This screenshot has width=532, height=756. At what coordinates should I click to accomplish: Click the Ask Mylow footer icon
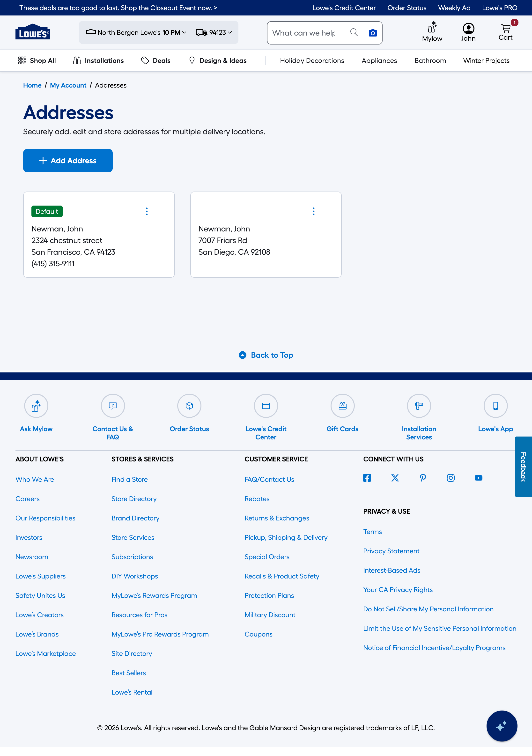click(x=36, y=406)
